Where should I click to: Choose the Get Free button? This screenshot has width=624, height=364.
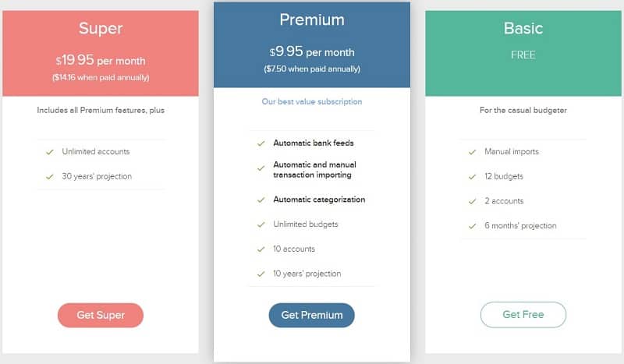click(523, 314)
